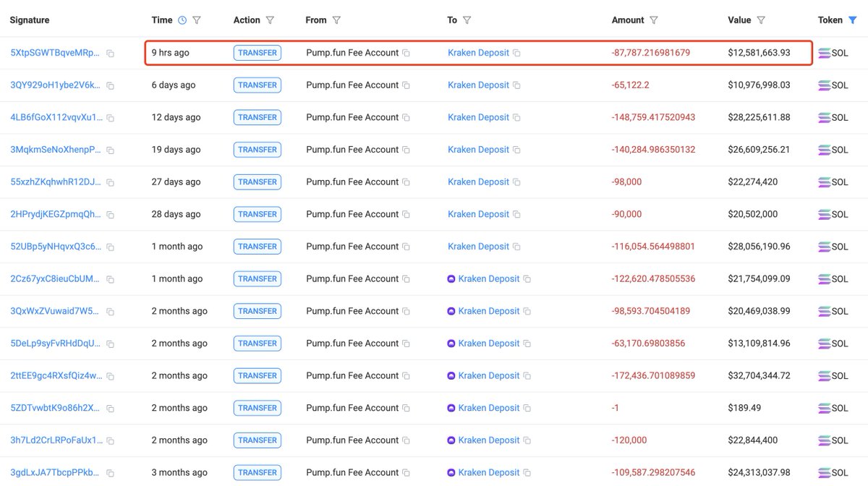The height and width of the screenshot is (486, 868).
Task: Copy signature 2HPrydjKEGZpmqQh
Action: coord(111,215)
